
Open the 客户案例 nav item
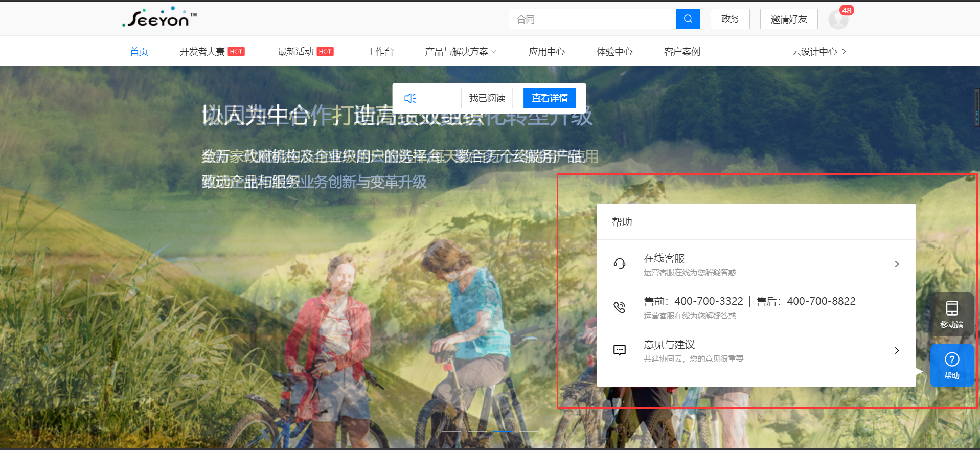point(682,52)
